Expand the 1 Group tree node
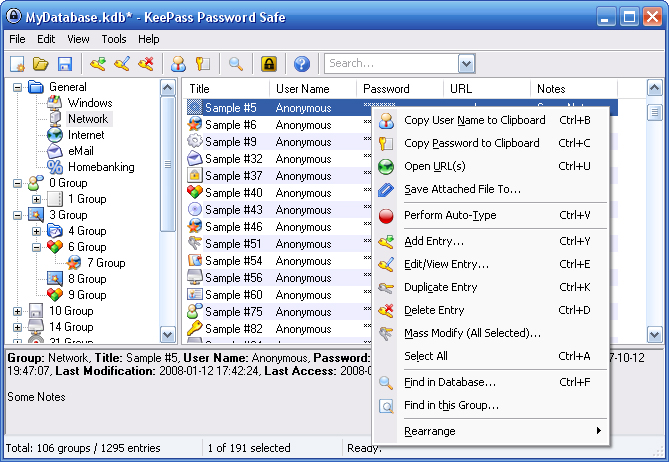This screenshot has width=669, height=462. [x=37, y=199]
